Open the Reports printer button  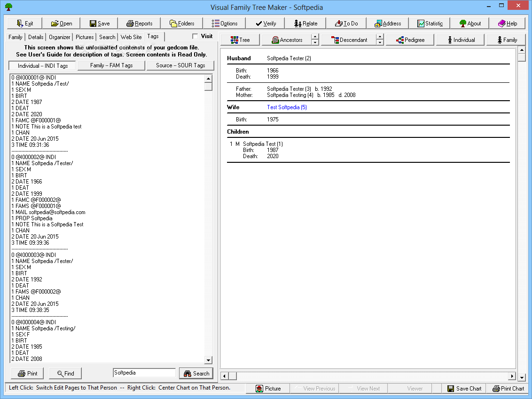tap(139, 24)
